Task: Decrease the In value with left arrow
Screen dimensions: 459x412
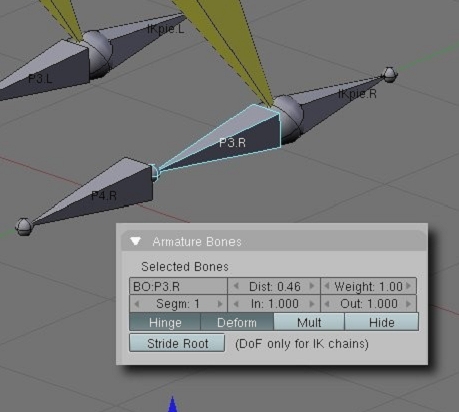Action: click(x=236, y=304)
